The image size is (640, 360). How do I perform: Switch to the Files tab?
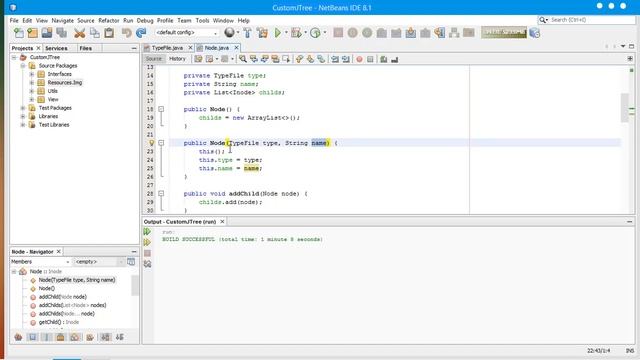[x=85, y=48]
